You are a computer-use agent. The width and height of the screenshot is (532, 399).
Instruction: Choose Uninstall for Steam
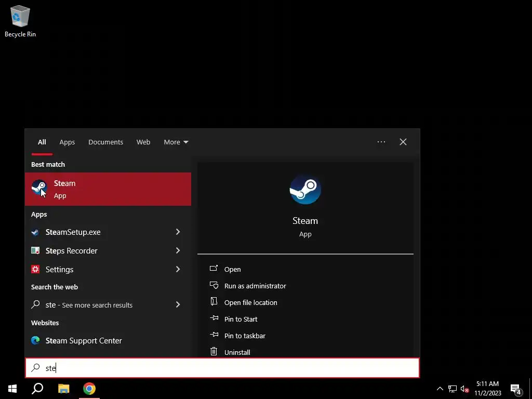237,353
